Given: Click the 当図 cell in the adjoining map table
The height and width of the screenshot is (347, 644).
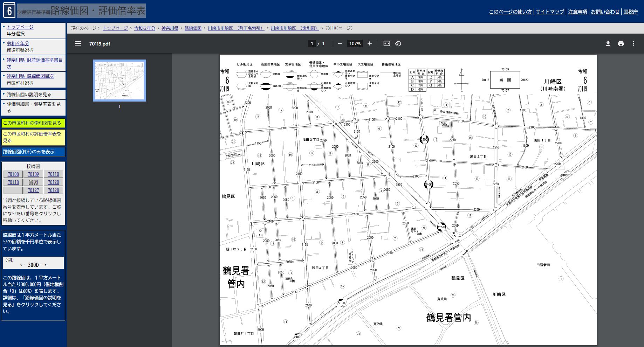Looking at the screenshot, I should [x=33, y=182].
